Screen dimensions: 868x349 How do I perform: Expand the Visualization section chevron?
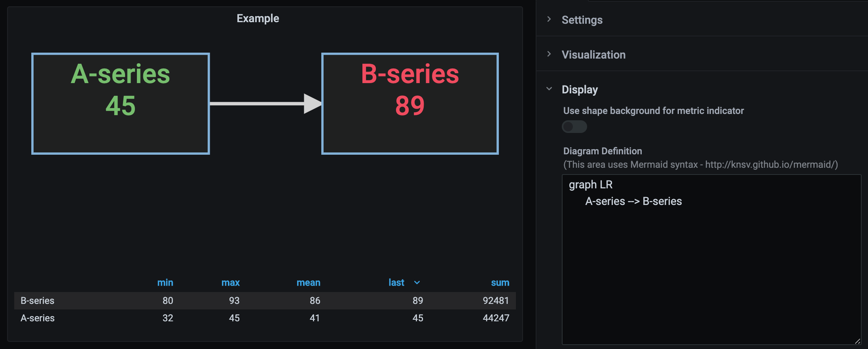pyautogui.click(x=549, y=54)
